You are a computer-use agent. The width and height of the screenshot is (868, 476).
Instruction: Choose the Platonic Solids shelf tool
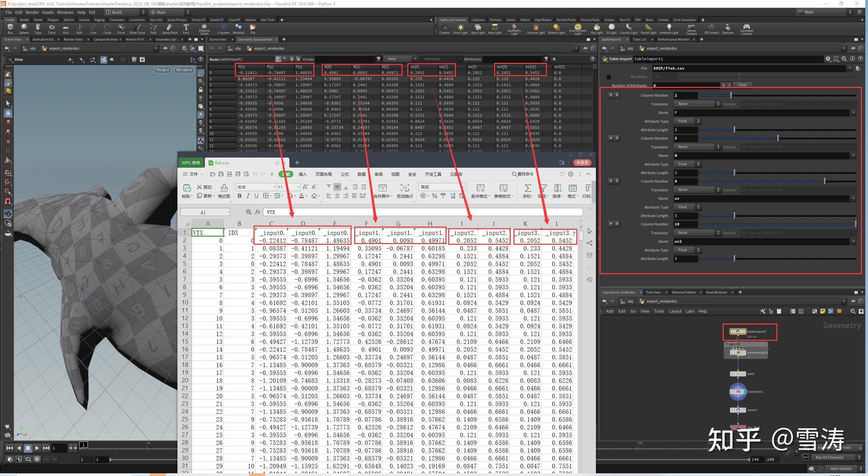(x=204, y=29)
